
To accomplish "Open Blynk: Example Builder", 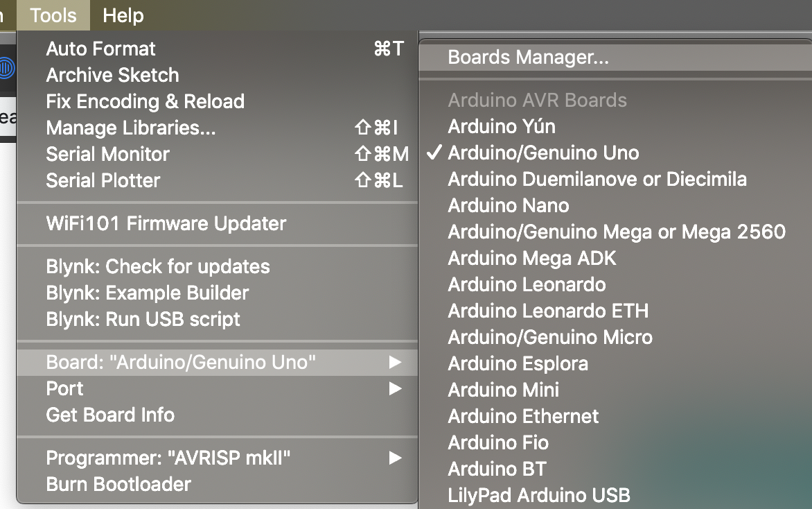I will point(217,293).
